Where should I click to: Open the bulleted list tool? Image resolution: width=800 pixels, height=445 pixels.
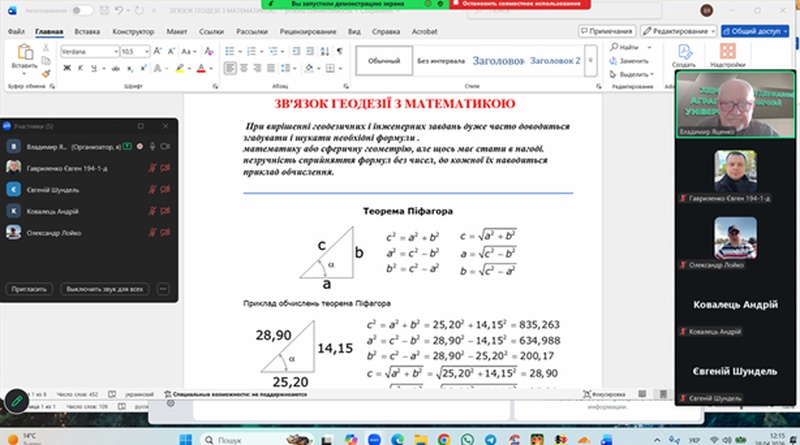click(230, 51)
